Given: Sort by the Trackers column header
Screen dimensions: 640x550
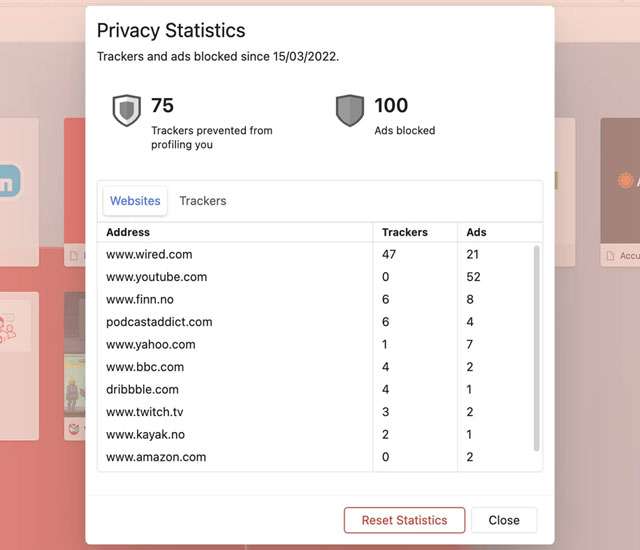Looking at the screenshot, I should click(405, 232).
